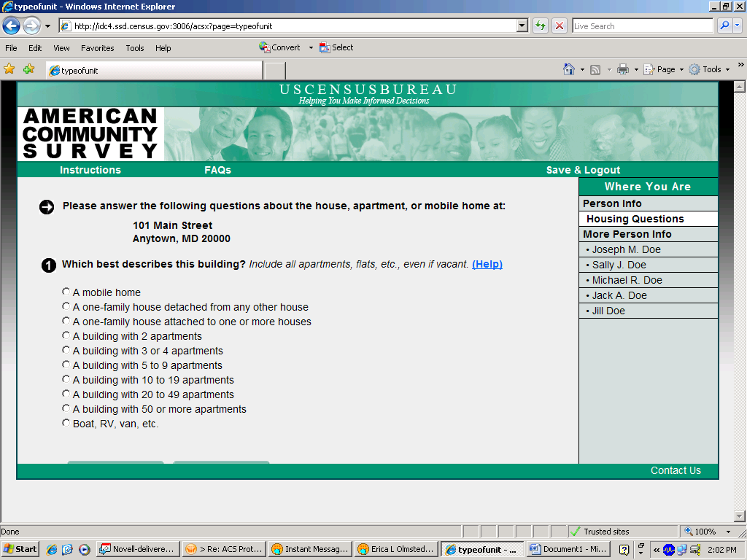747x560 pixels.
Task: Click the toolbar overflow chevron
Action: click(x=740, y=65)
